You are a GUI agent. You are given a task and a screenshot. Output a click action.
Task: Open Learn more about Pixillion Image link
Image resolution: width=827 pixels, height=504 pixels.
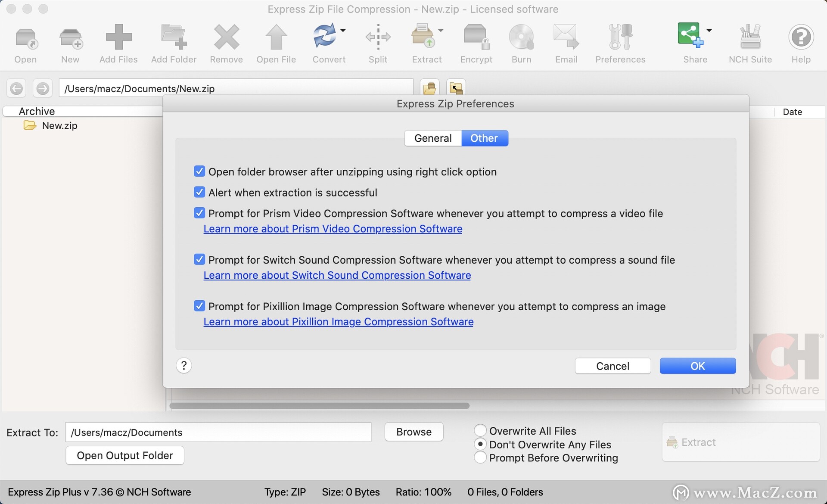pos(339,322)
